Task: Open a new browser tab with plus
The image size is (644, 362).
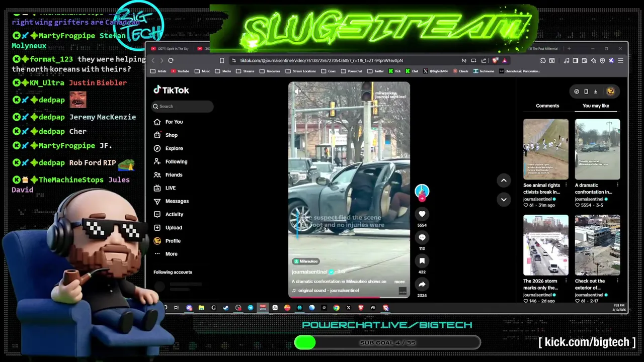Action: point(569,49)
